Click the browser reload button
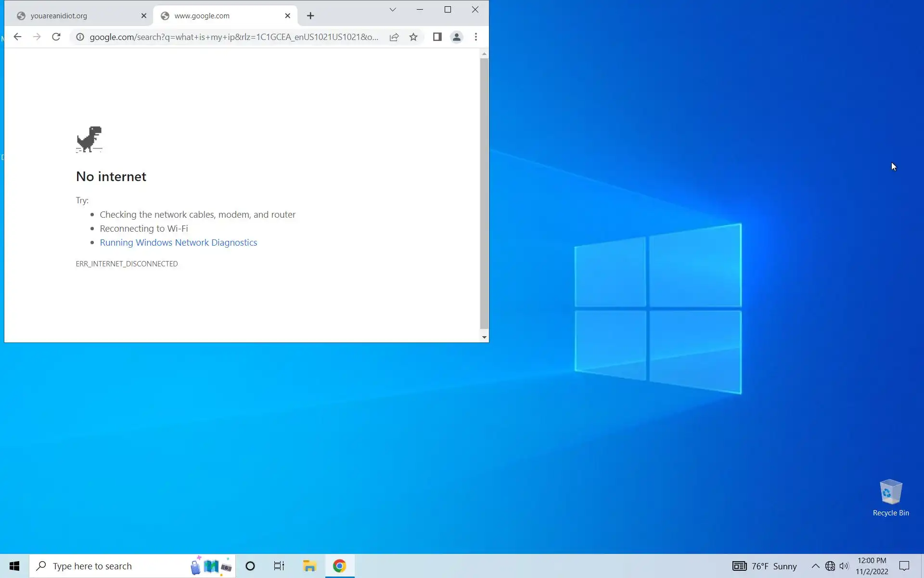This screenshot has width=924, height=578. [x=56, y=37]
